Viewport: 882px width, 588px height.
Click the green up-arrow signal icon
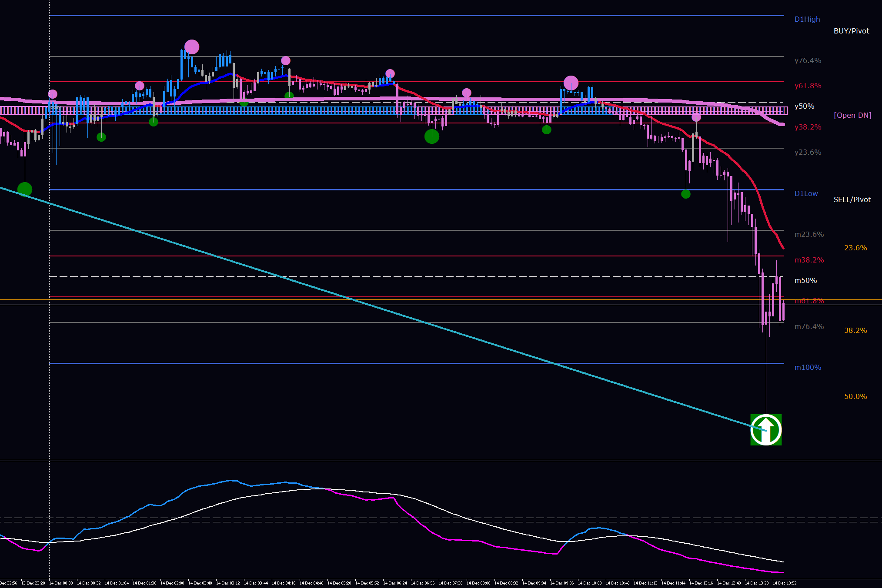[x=766, y=430]
